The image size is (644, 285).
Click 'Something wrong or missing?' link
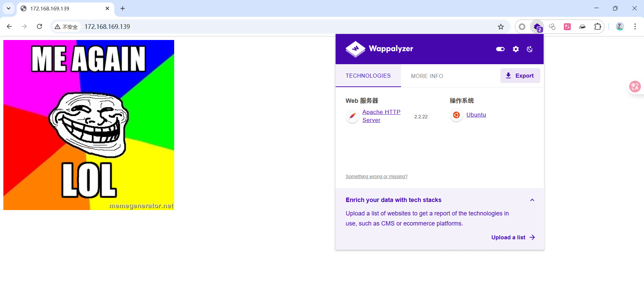point(377,176)
